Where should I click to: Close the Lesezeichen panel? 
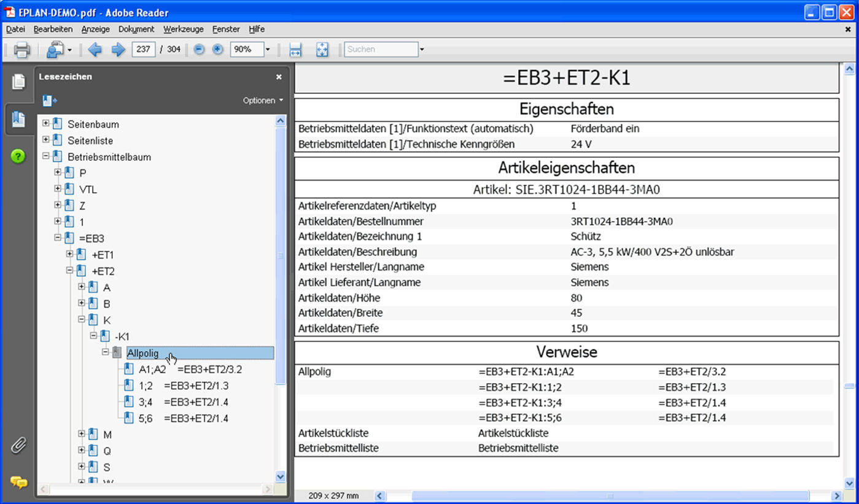tap(279, 77)
